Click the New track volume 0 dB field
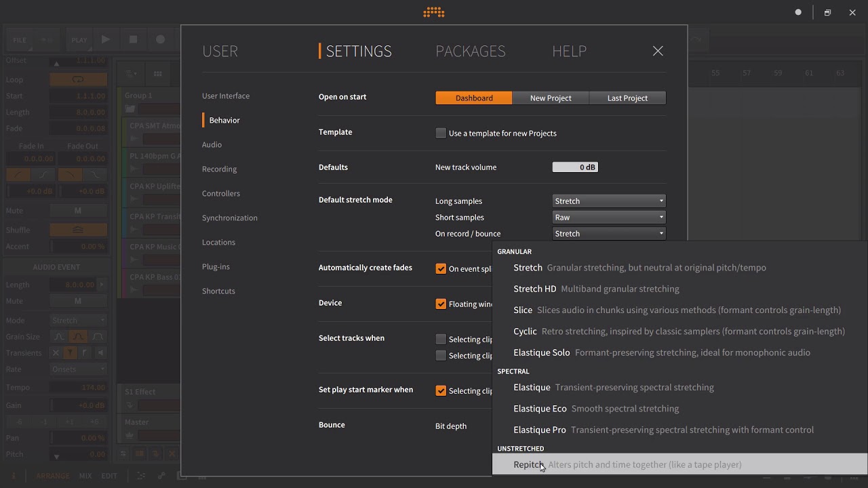 [x=575, y=167]
